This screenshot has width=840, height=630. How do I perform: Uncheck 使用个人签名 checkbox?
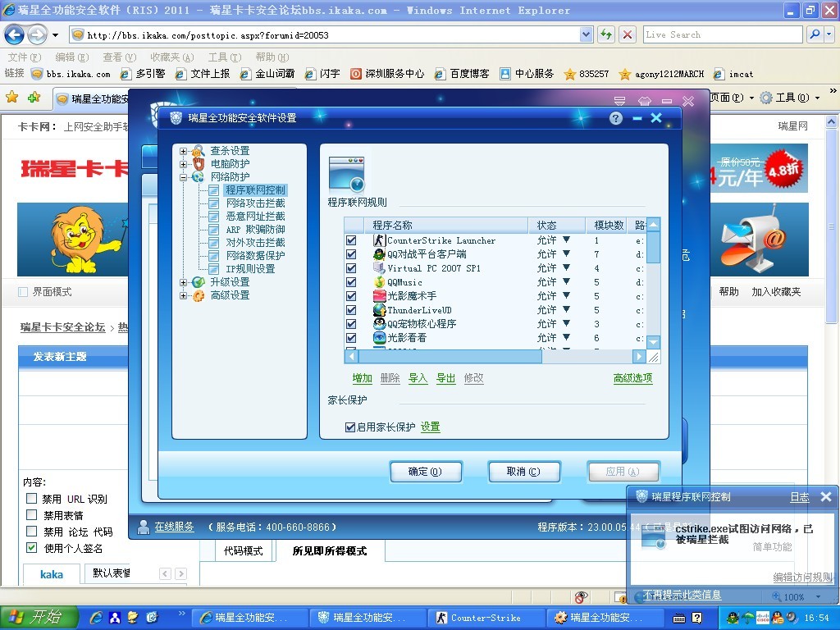32,547
